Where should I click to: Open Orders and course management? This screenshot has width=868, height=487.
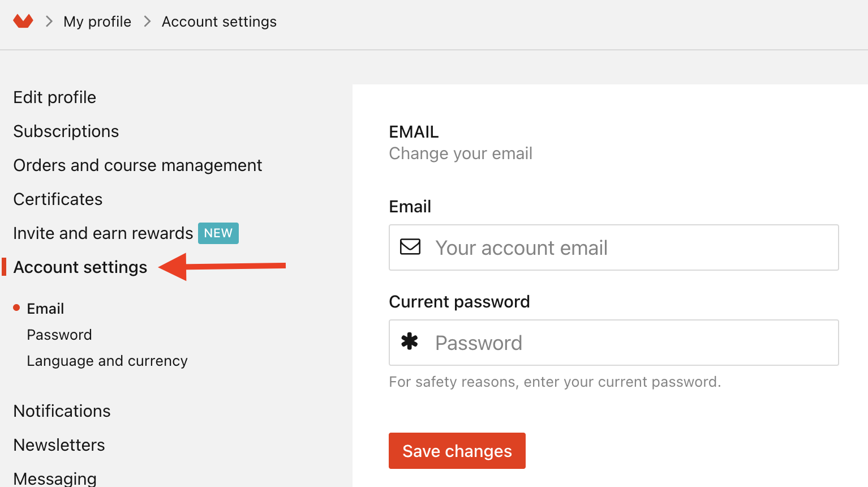point(137,165)
